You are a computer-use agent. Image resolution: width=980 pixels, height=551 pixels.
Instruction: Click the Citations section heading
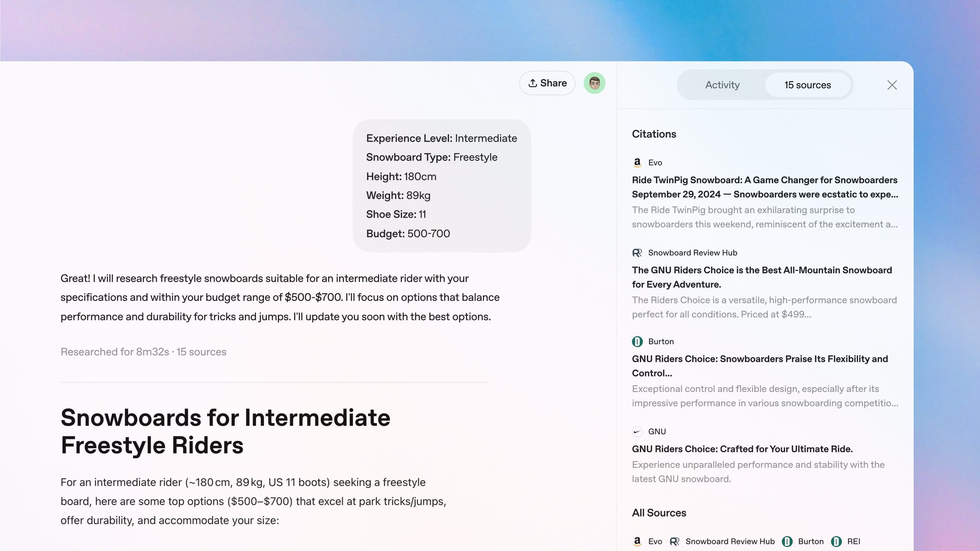pyautogui.click(x=654, y=134)
